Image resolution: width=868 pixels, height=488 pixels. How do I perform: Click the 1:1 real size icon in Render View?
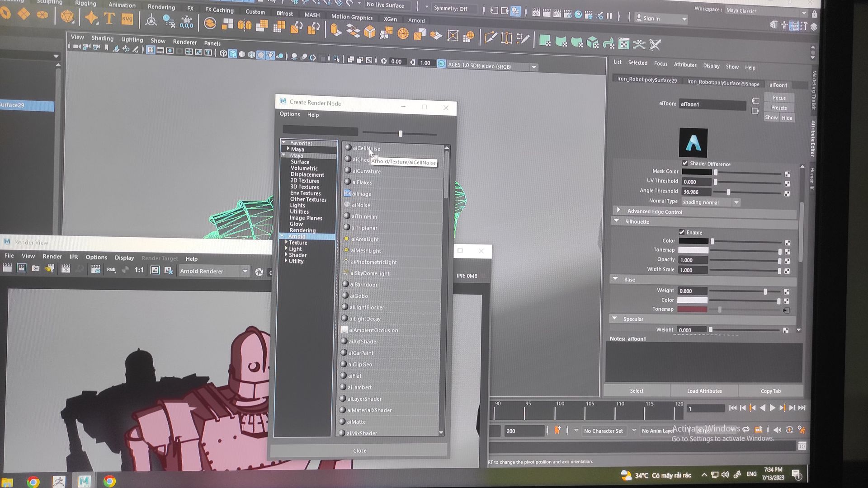click(x=139, y=270)
